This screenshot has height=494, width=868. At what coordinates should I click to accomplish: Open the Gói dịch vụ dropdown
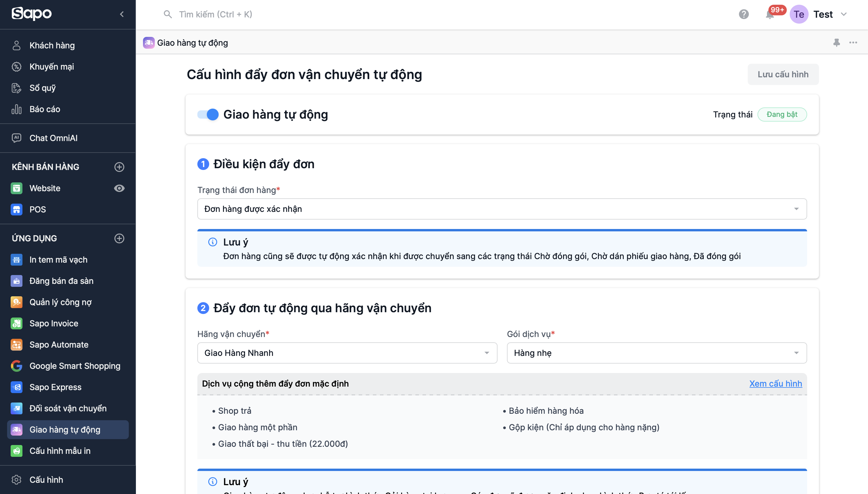tap(656, 353)
